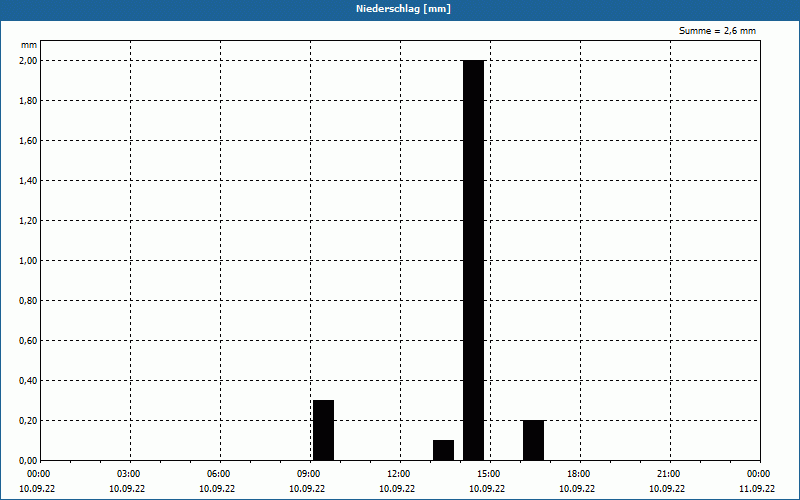The width and height of the screenshot is (800, 500).
Task: Click the 11.09.22 date label
Action: (x=757, y=488)
